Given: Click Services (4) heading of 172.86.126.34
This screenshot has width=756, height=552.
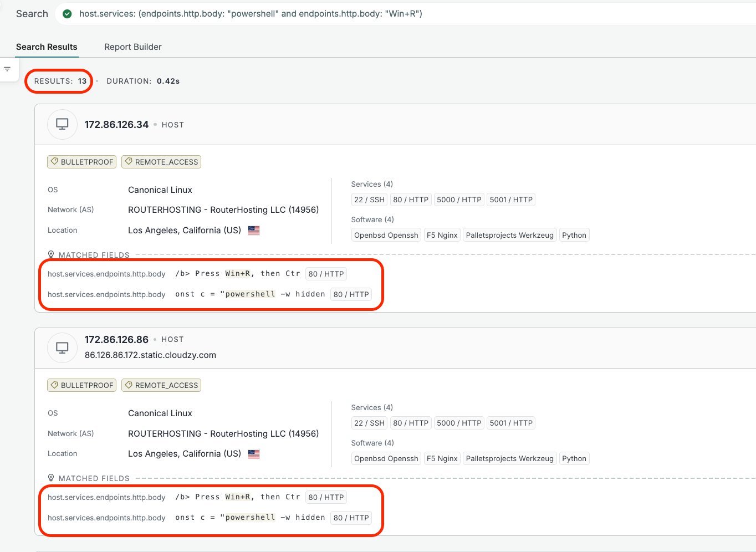Looking at the screenshot, I should click(x=372, y=184).
